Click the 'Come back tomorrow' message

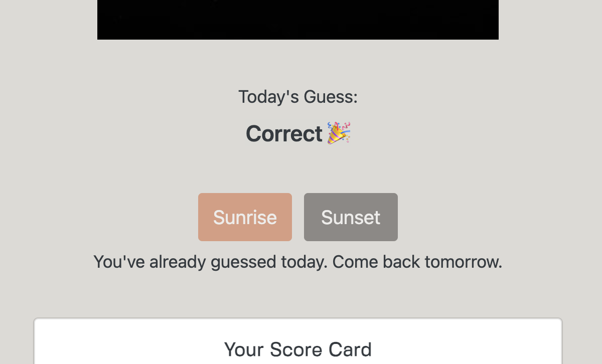[298, 261]
